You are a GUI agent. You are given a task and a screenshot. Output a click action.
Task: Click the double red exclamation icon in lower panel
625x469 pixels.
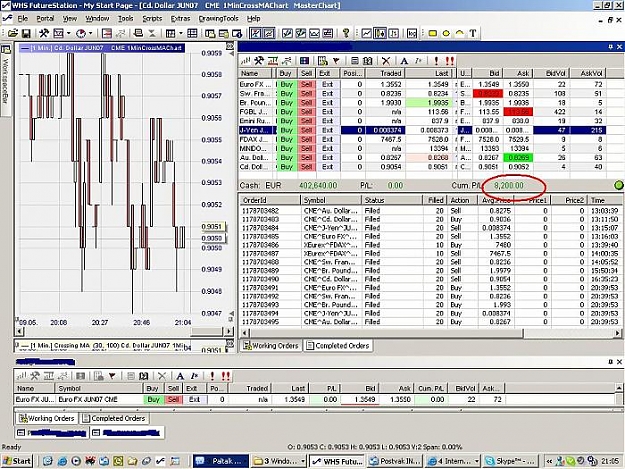pyautogui.click(x=226, y=376)
